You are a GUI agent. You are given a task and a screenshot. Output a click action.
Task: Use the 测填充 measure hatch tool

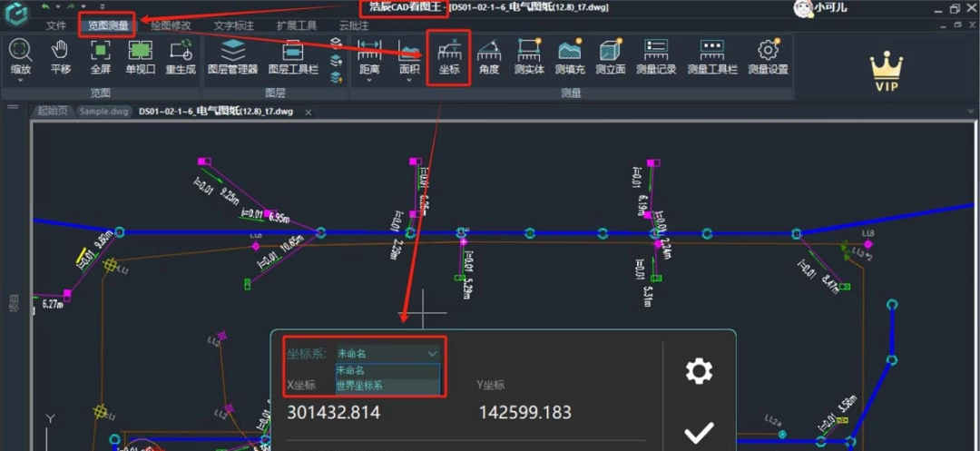[x=569, y=56]
